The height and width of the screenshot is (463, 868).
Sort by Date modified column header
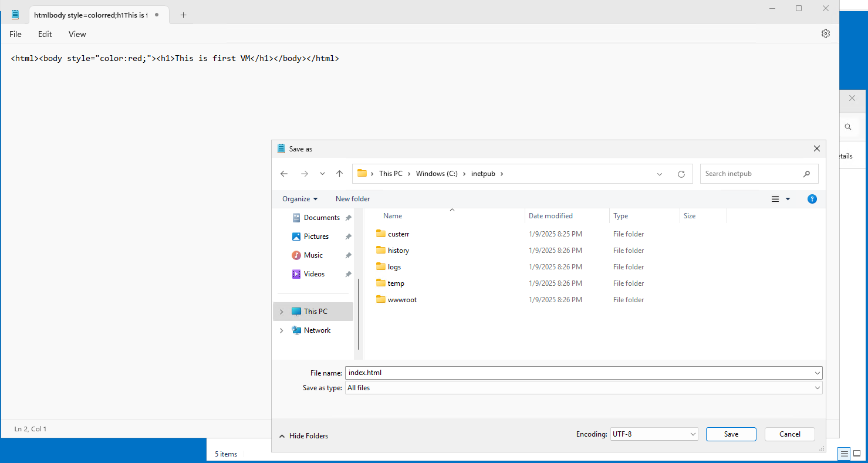pos(550,216)
